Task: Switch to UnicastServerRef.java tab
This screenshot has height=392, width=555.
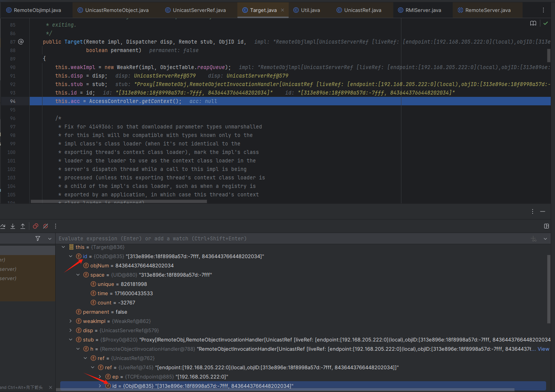Action: [x=195, y=10]
